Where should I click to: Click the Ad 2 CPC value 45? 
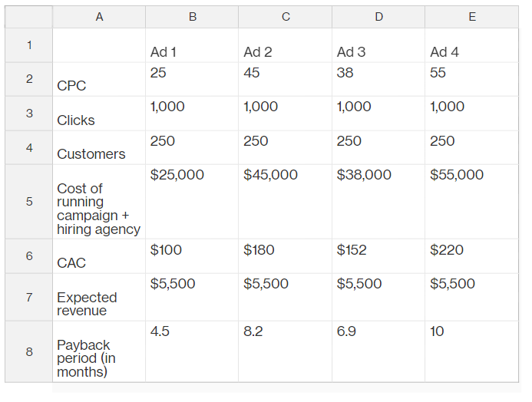pyautogui.click(x=286, y=79)
